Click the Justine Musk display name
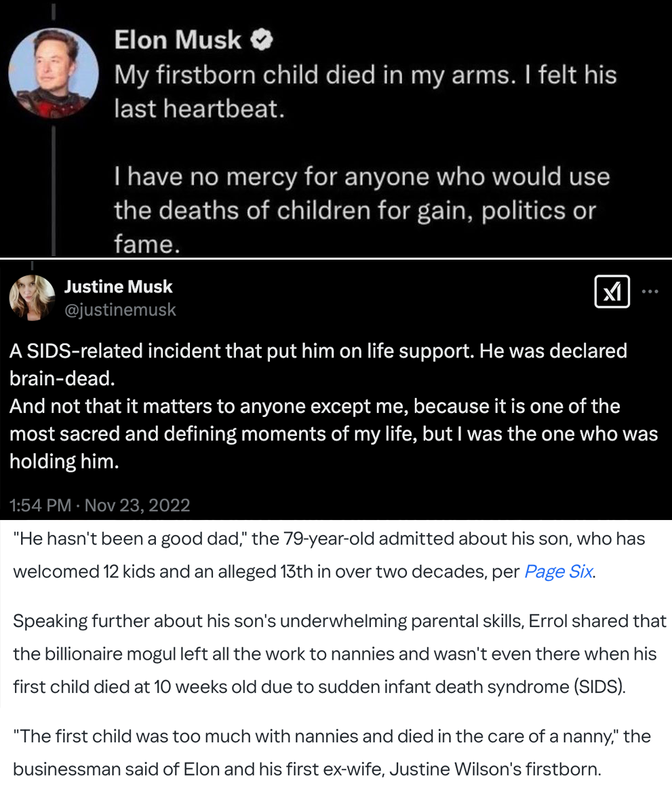The image size is (672, 800). point(119,287)
